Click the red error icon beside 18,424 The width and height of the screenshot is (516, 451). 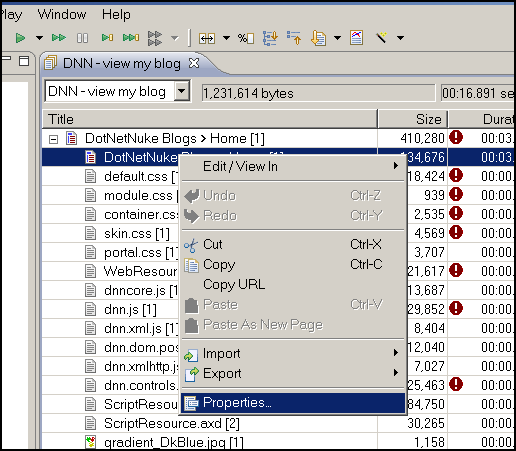coord(456,175)
